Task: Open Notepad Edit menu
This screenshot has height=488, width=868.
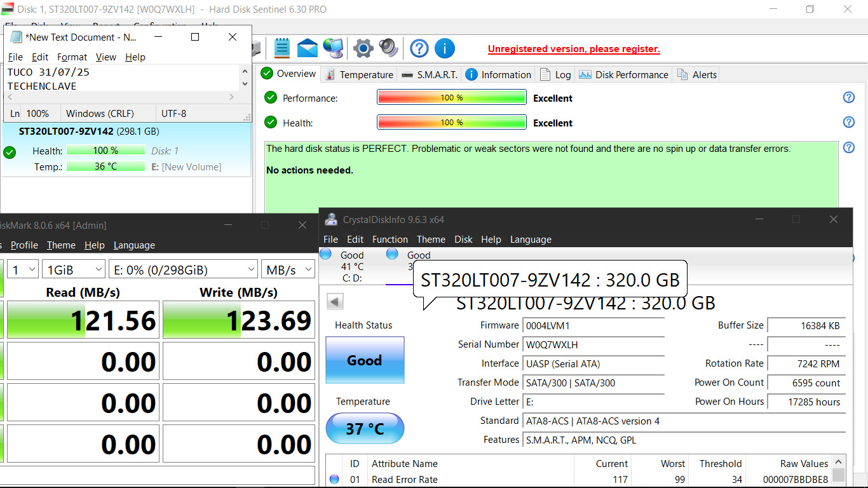Action: click(x=40, y=57)
